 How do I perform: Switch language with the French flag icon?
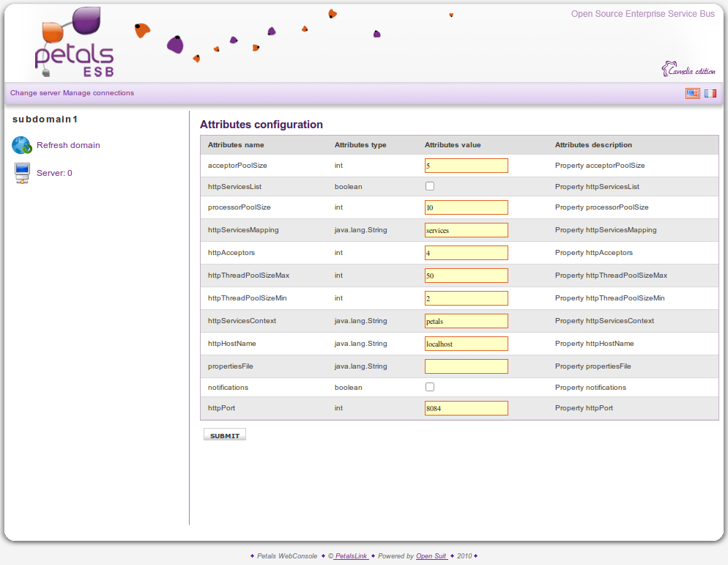click(710, 93)
